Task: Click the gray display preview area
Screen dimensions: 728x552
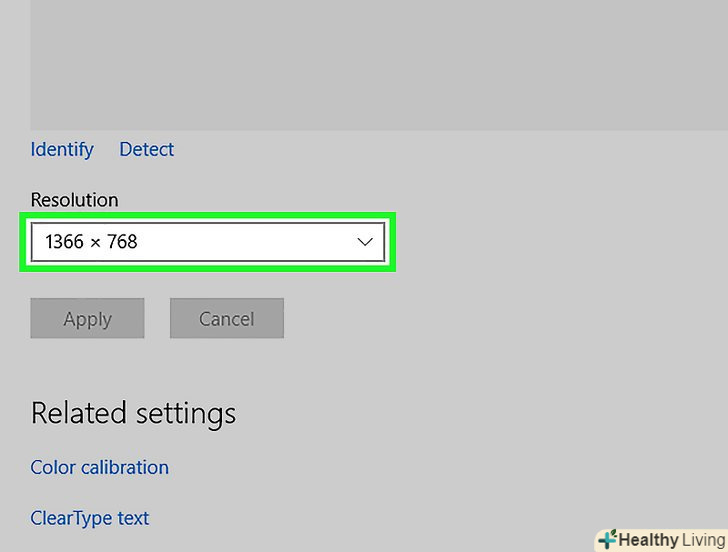Action: tap(378, 65)
